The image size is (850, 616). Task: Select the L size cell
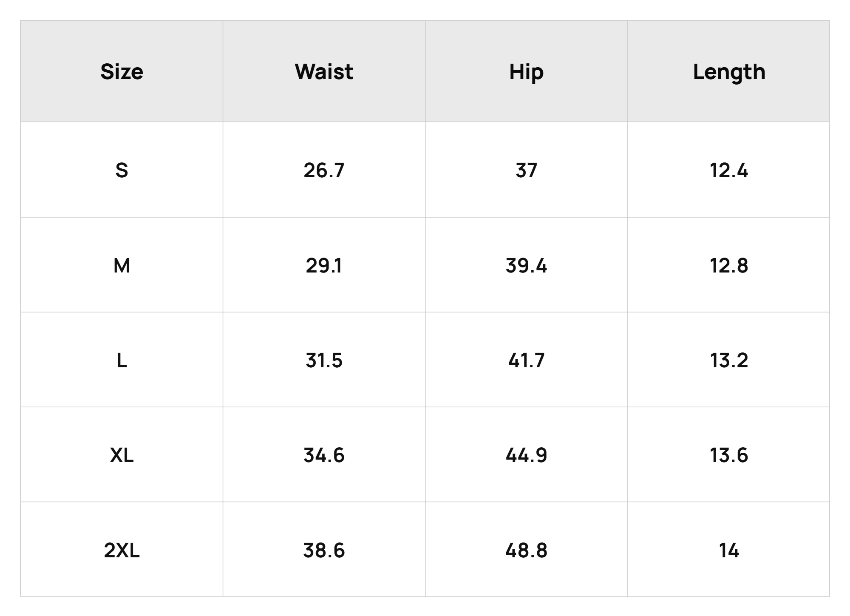[122, 360]
